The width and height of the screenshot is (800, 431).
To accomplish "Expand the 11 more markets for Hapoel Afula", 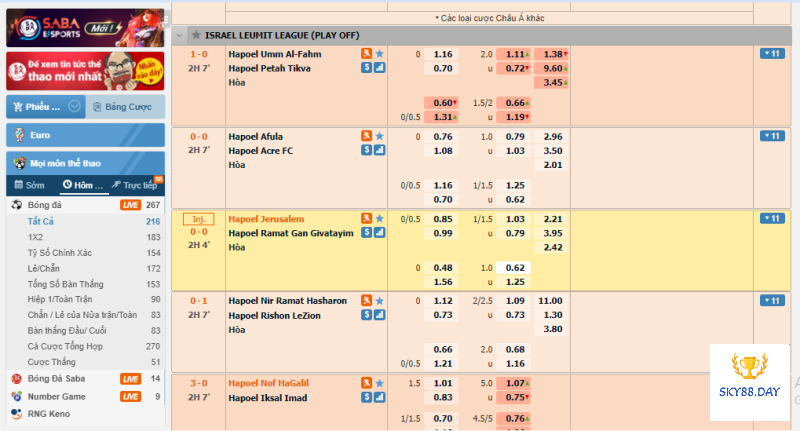I will click(772, 136).
